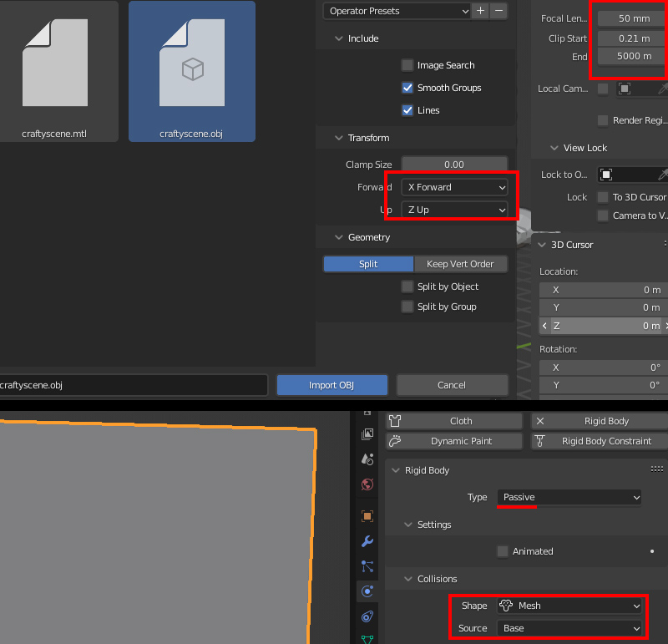Enable Split by Object checkbox
Viewport: 668px width, 644px height.
point(407,287)
